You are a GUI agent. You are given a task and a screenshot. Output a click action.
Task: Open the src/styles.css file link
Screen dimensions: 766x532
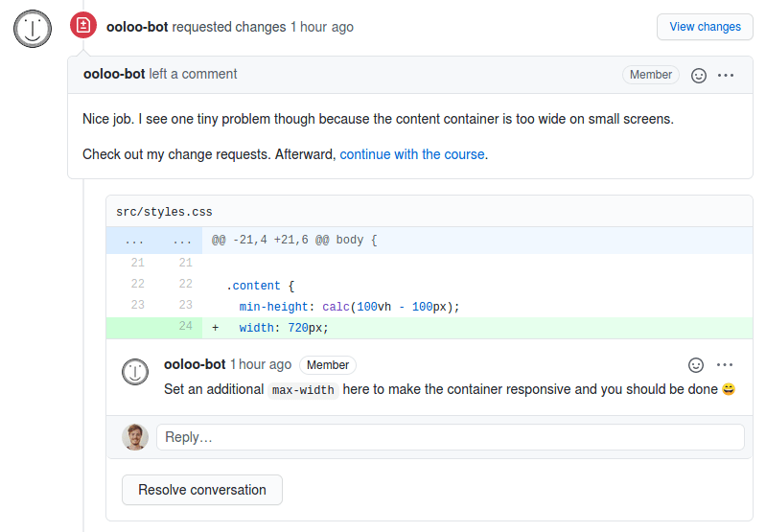tap(164, 212)
